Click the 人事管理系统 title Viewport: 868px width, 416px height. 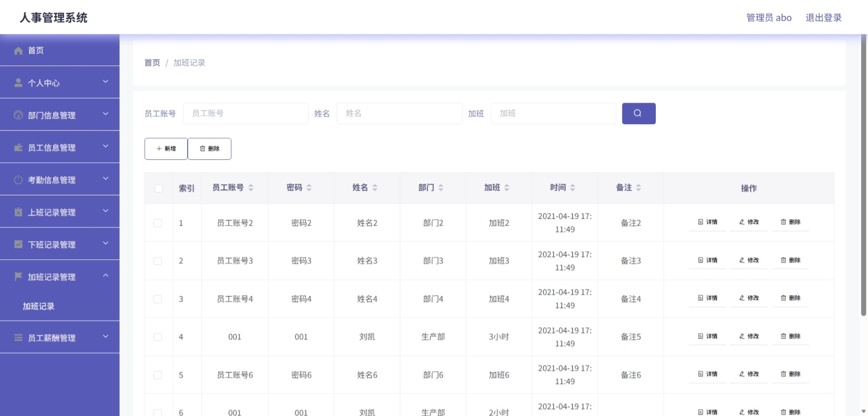pyautogui.click(x=54, y=18)
